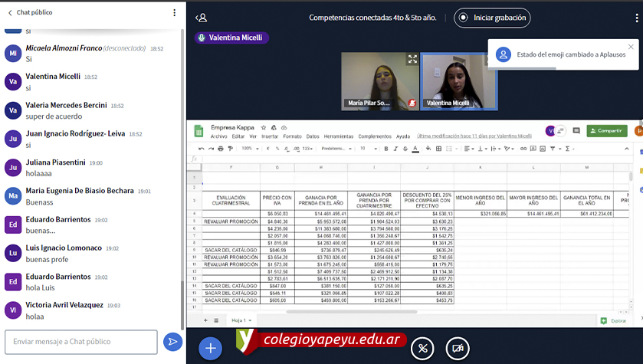The width and height of the screenshot is (643, 364).
Task: Toggle Iniciar grabación recording
Action: 492,18
